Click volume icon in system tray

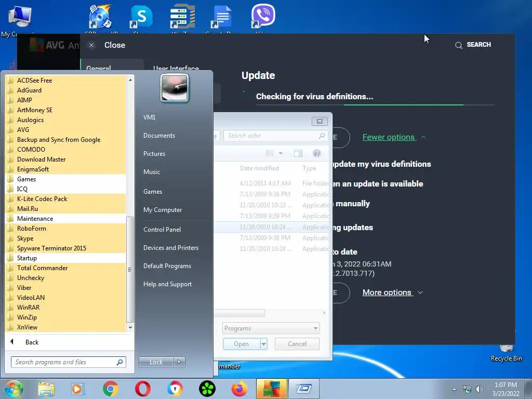click(x=479, y=389)
